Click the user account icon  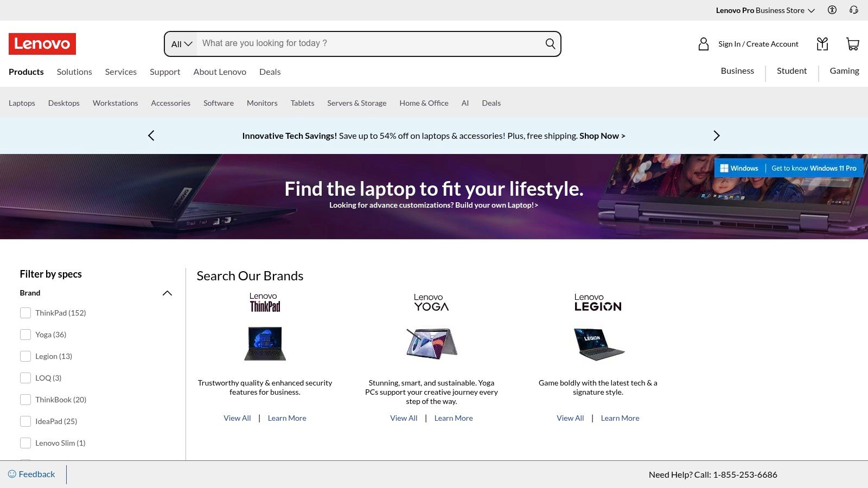tap(704, 44)
